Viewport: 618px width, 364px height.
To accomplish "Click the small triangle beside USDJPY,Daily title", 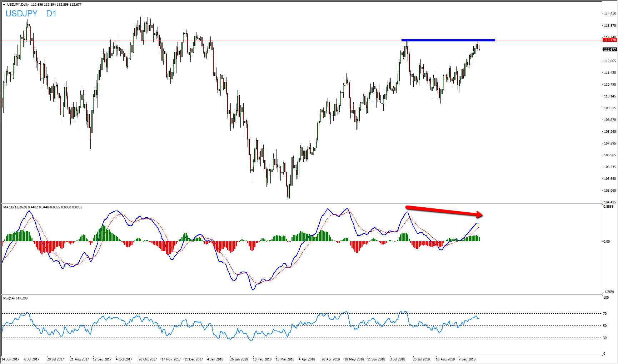I will coord(4,5).
